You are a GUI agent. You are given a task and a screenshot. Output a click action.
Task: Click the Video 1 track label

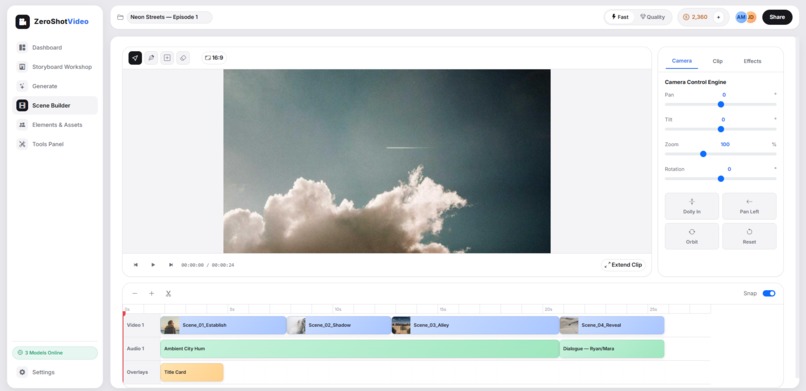[136, 325]
